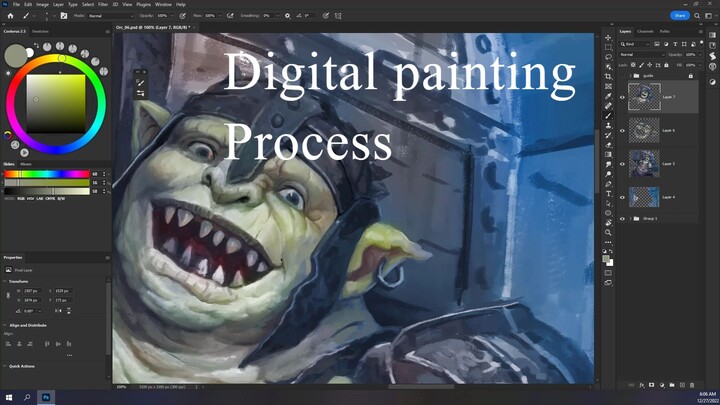Collapse Align and Distribute section

(5, 325)
